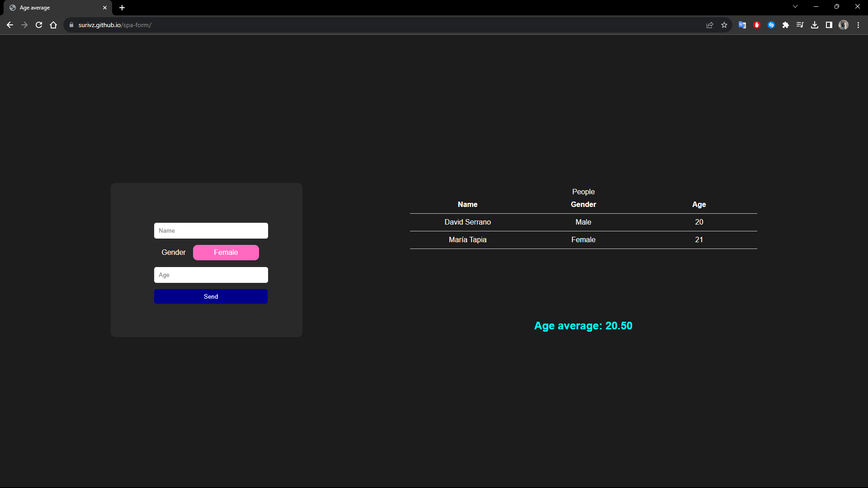Click inside the Name input field
Viewport: 868px width, 488px height.
[211, 230]
